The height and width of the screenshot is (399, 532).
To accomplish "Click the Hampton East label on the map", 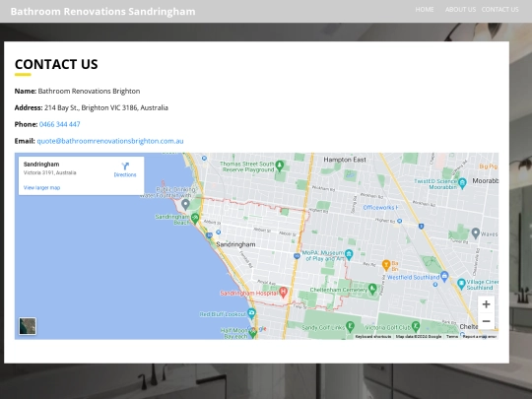I will coord(345,160).
